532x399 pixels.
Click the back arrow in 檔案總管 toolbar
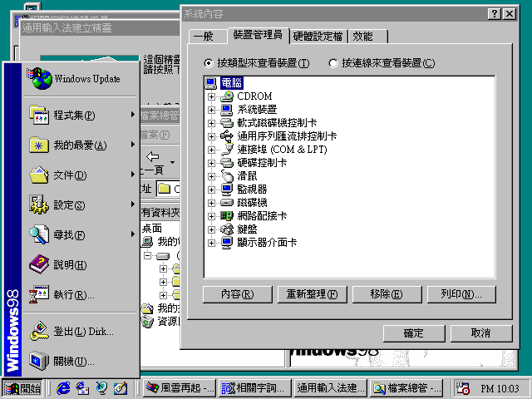tap(153, 157)
